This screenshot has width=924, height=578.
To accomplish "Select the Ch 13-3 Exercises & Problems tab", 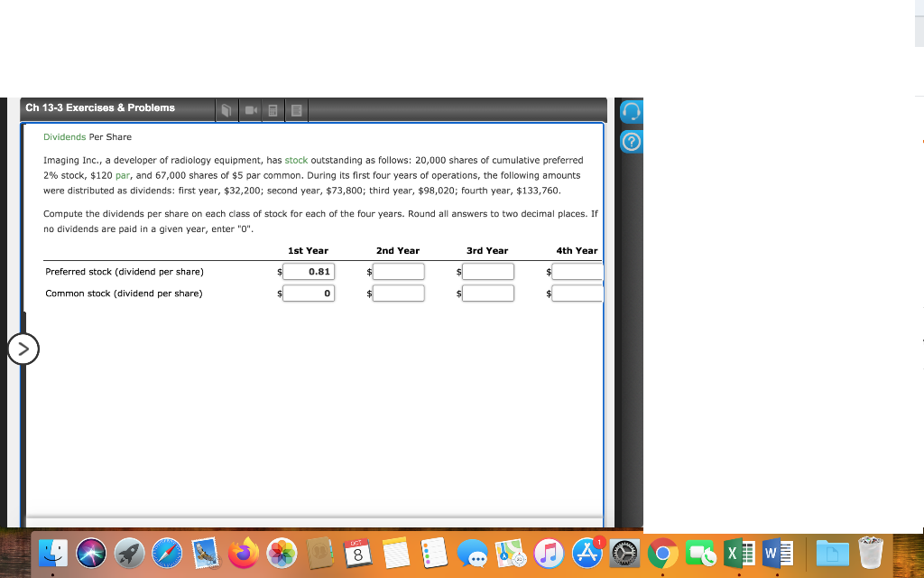I will 99,107.
